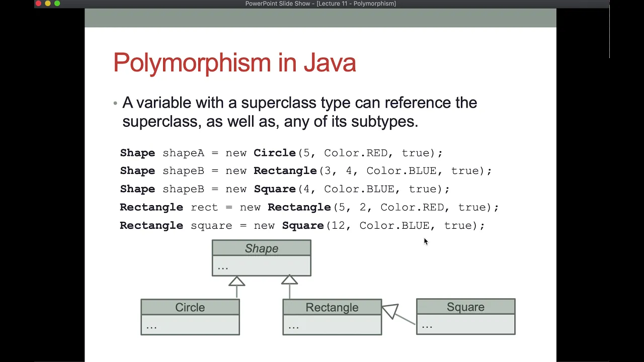Click the 'Circle' class header in the diagram
The image size is (644, 362).
(x=190, y=307)
